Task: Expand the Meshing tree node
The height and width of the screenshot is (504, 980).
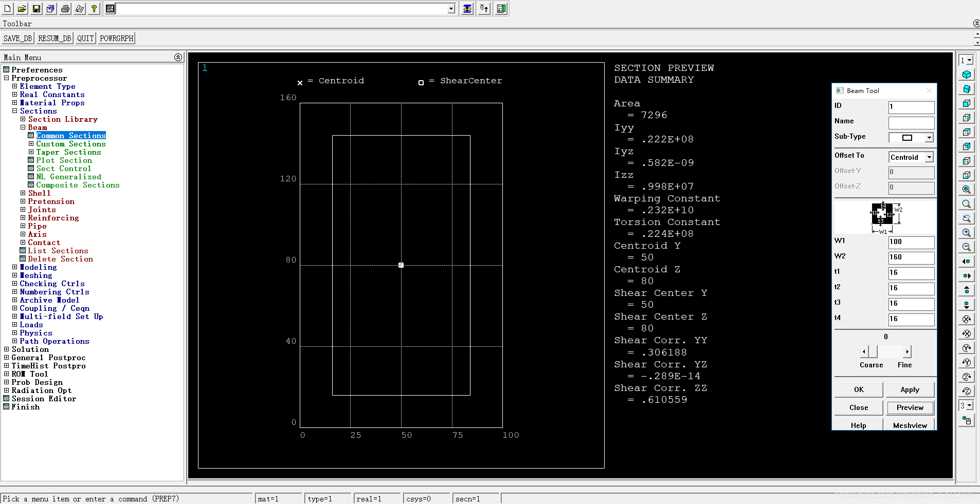Action: [15, 275]
